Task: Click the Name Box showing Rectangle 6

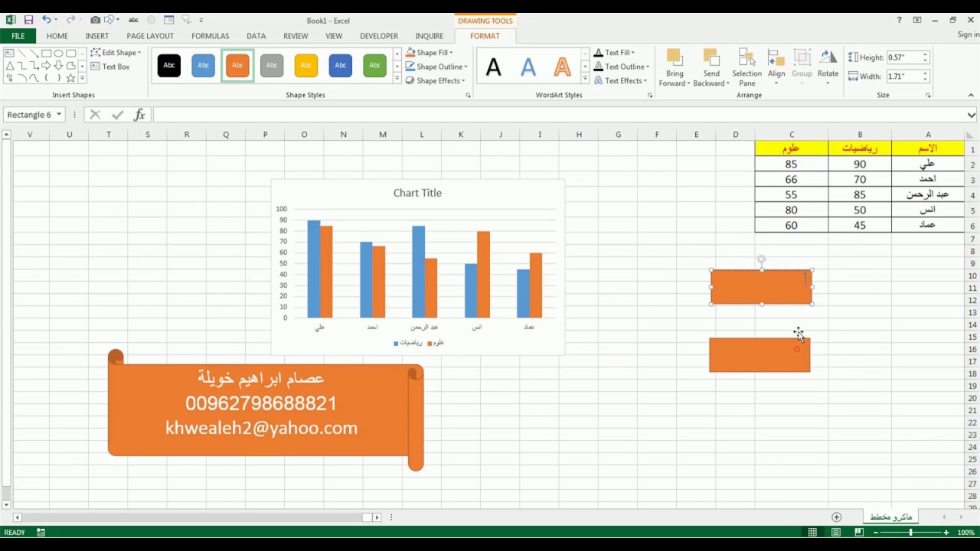Action: tap(29, 115)
